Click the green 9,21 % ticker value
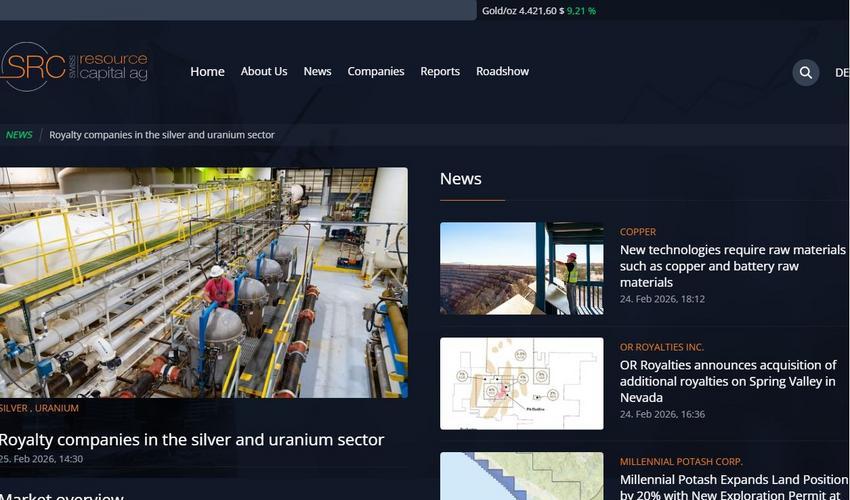The image size is (850, 500). pyautogui.click(x=581, y=11)
